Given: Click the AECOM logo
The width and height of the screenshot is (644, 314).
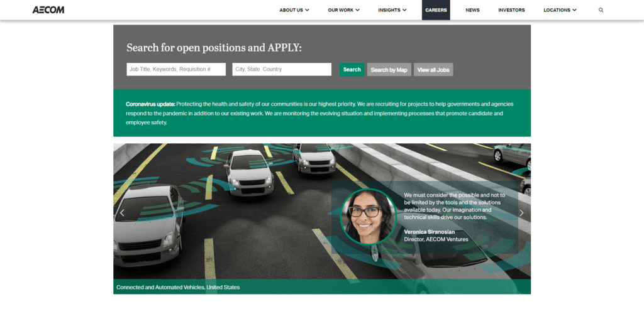Looking at the screenshot, I should point(48,10).
